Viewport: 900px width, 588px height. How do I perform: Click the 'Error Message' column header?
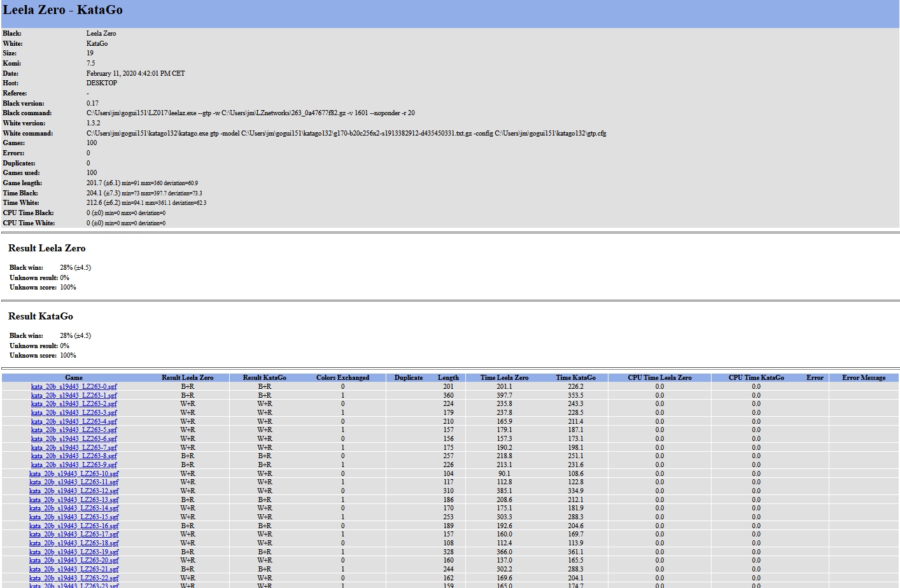click(x=864, y=377)
